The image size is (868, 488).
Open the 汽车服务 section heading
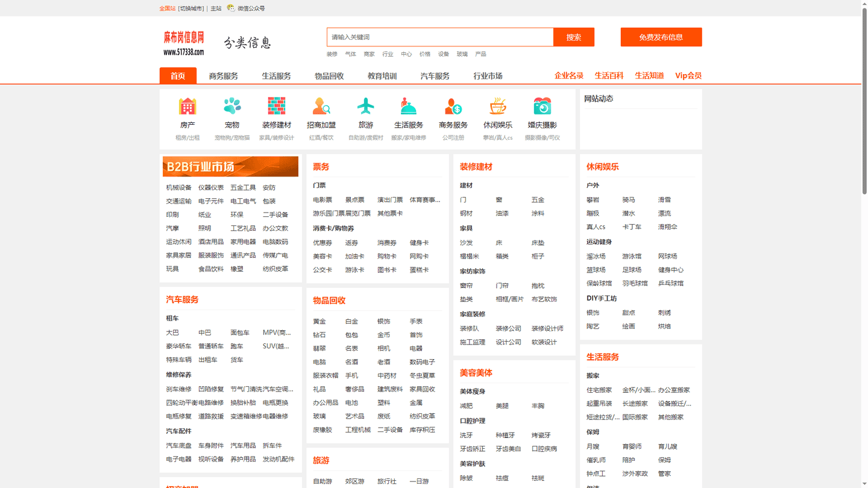coord(182,299)
